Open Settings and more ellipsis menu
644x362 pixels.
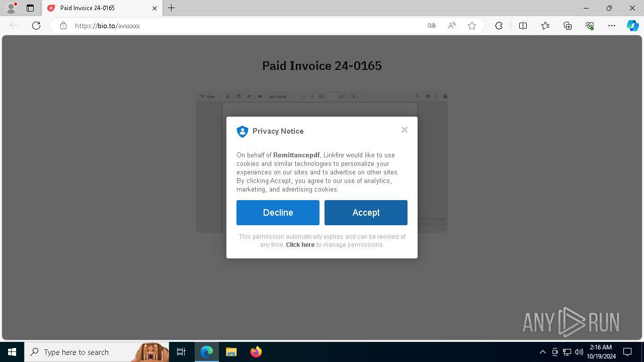click(612, 26)
